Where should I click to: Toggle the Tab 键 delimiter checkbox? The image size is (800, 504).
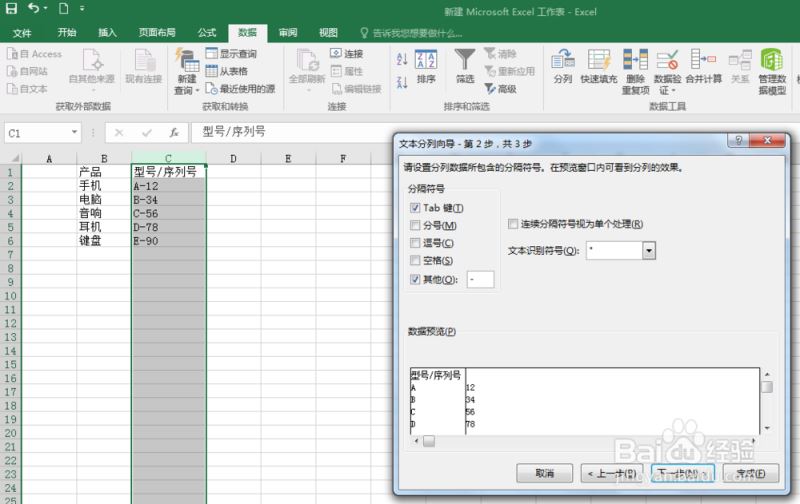[415, 208]
